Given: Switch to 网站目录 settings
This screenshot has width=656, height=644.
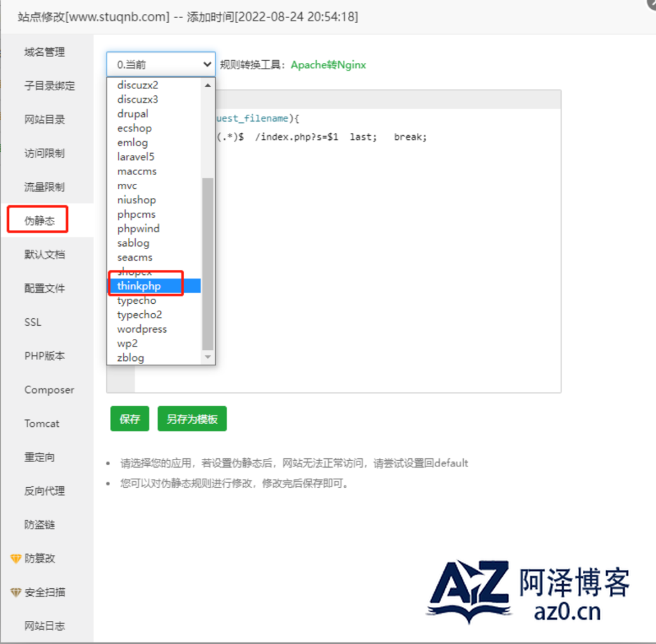Looking at the screenshot, I should (45, 120).
